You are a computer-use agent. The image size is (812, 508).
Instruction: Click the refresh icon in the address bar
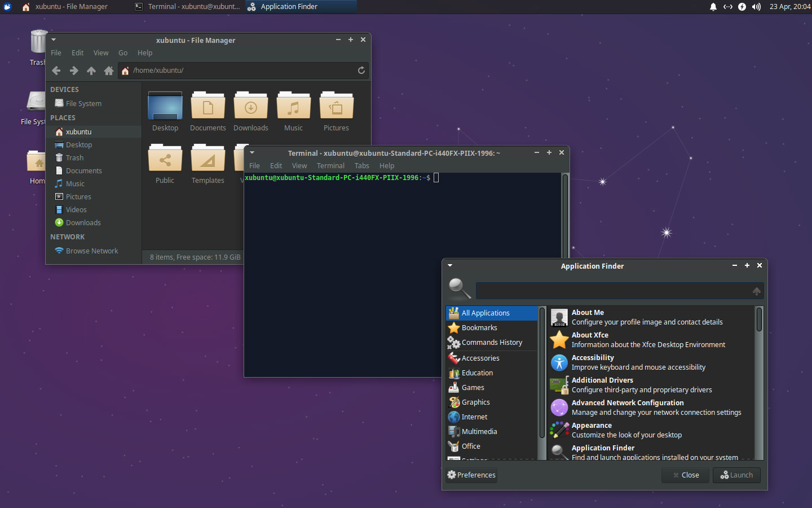click(x=361, y=70)
